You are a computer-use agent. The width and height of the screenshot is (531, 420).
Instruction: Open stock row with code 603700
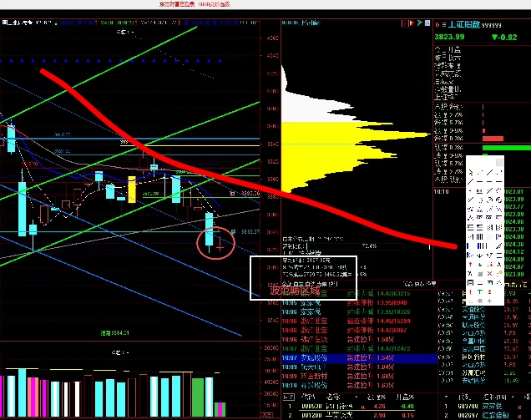(x=484, y=406)
